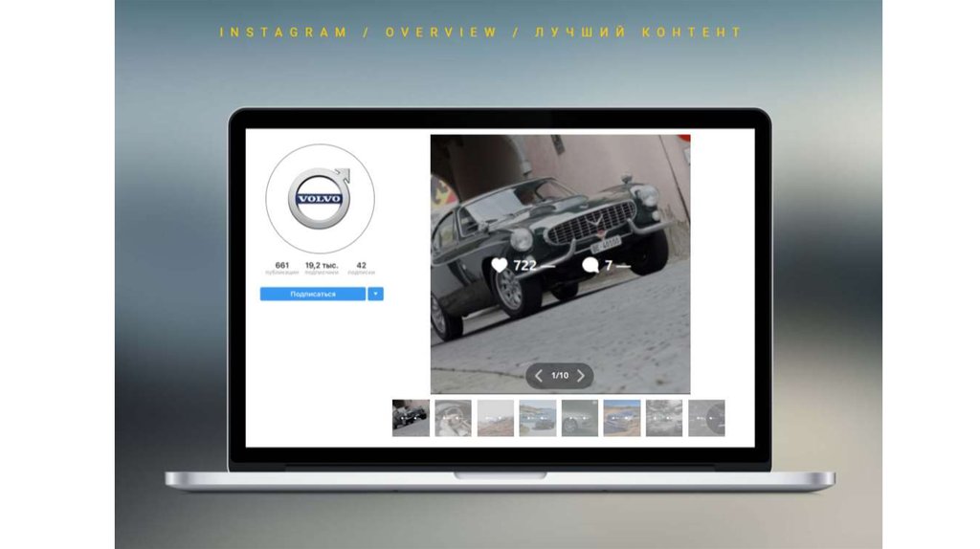
Task: Click the blue Подписаться follow button
Action: pos(313,294)
